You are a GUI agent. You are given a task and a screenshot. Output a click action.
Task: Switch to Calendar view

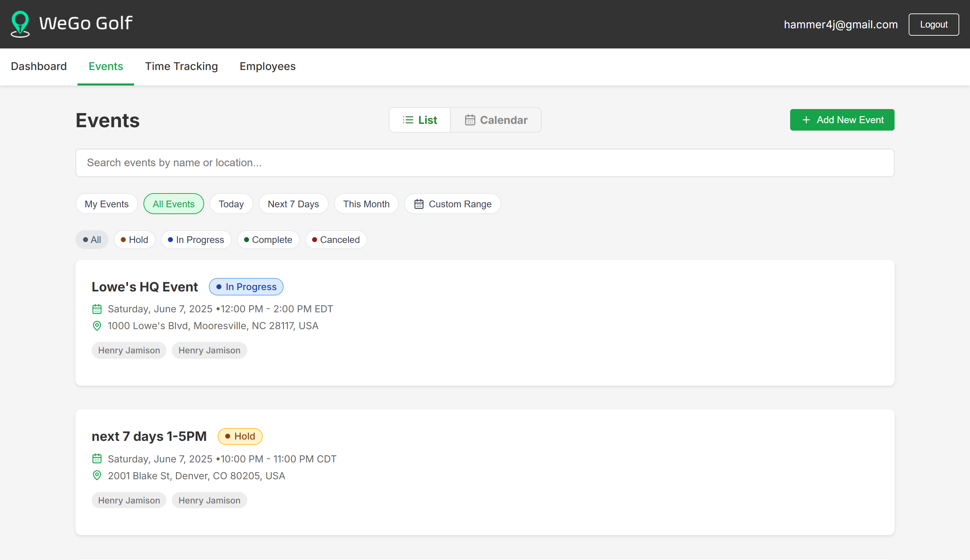[x=496, y=120]
